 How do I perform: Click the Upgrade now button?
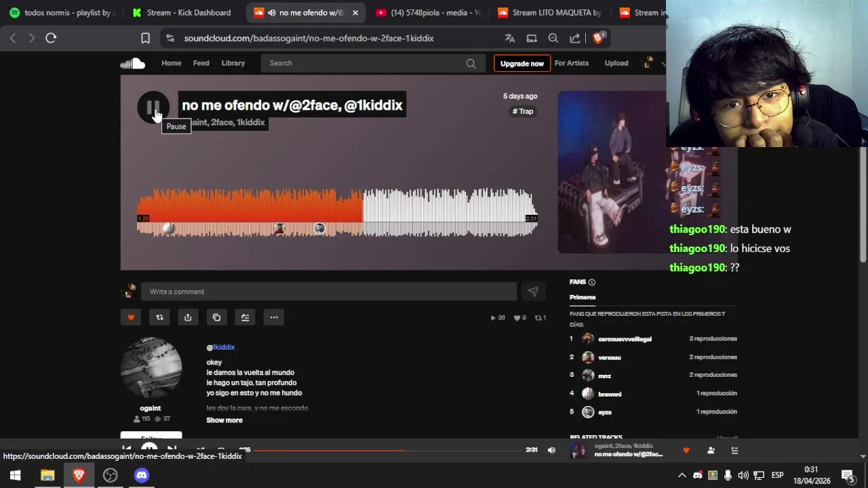[x=522, y=63]
